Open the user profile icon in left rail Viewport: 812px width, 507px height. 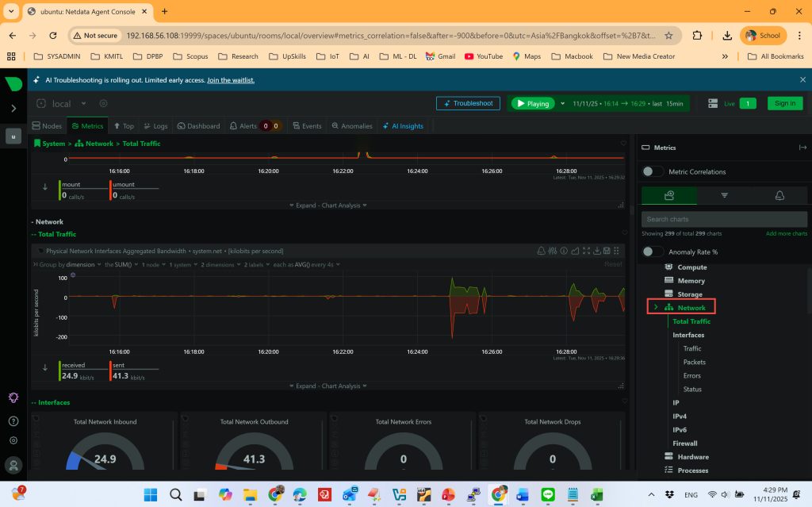13,465
